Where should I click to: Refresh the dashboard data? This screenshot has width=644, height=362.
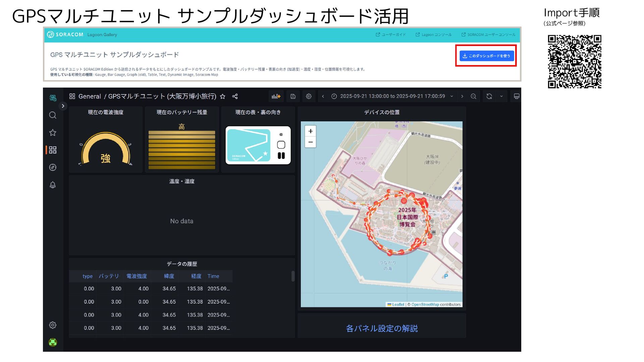click(489, 97)
